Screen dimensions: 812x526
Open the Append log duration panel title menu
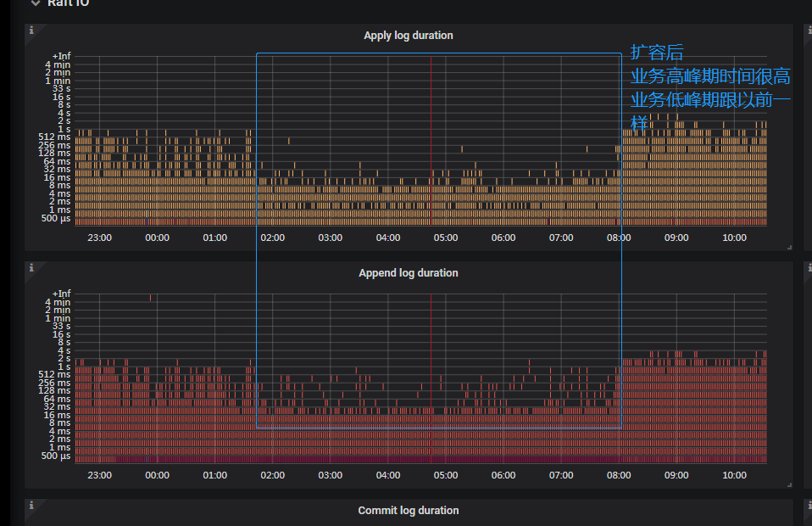pos(408,272)
